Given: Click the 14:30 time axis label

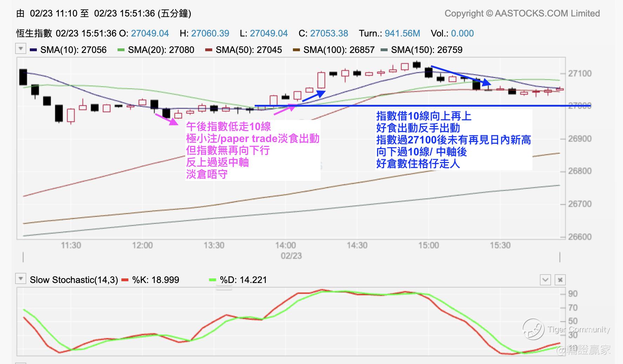Looking at the screenshot, I should coord(357,245).
